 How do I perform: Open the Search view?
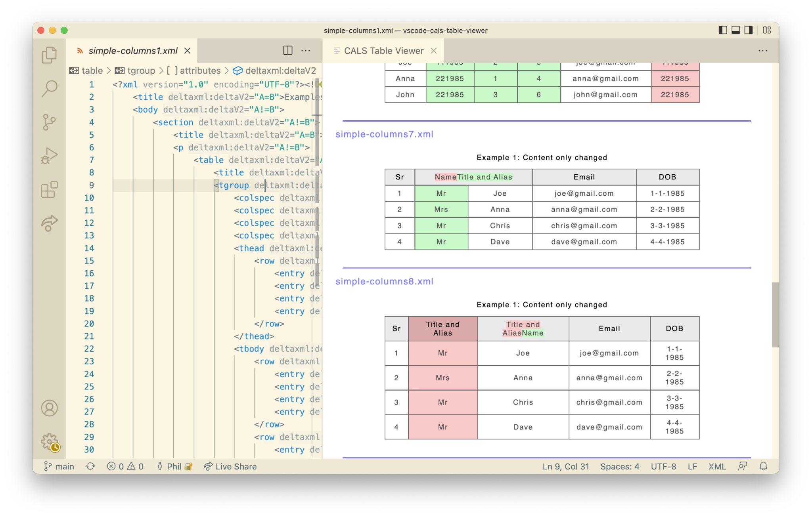coord(49,88)
